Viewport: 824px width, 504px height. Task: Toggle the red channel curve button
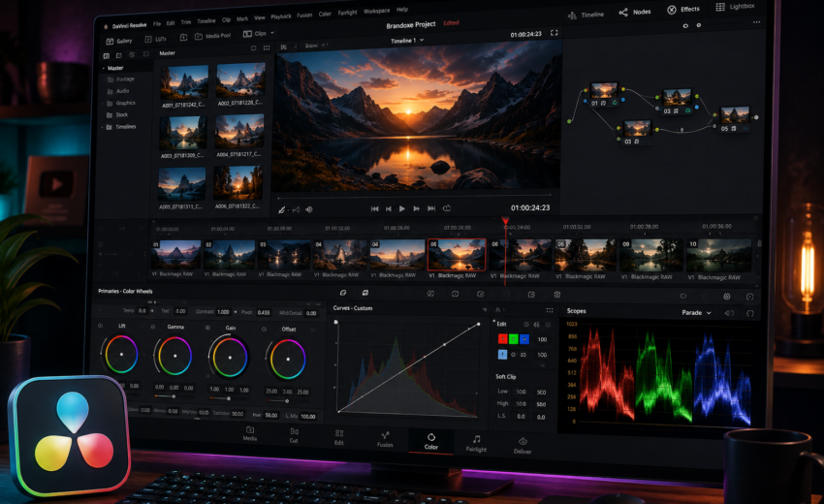tap(503, 339)
